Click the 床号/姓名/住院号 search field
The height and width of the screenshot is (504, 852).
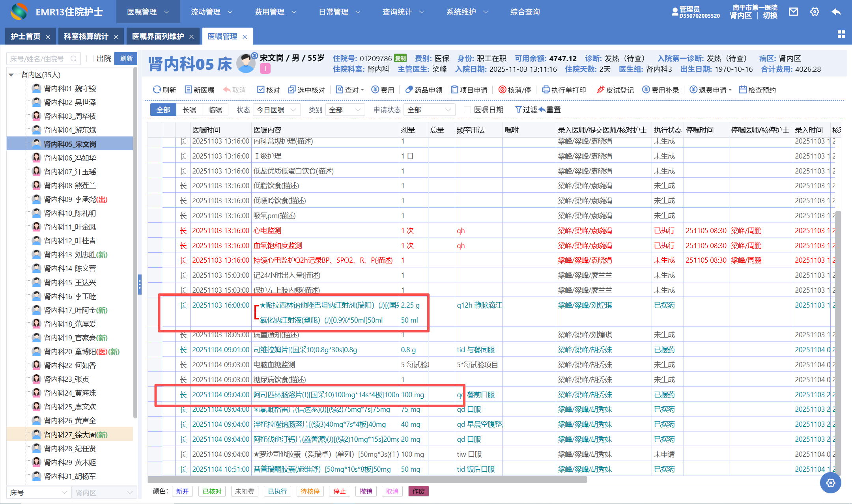click(39, 59)
